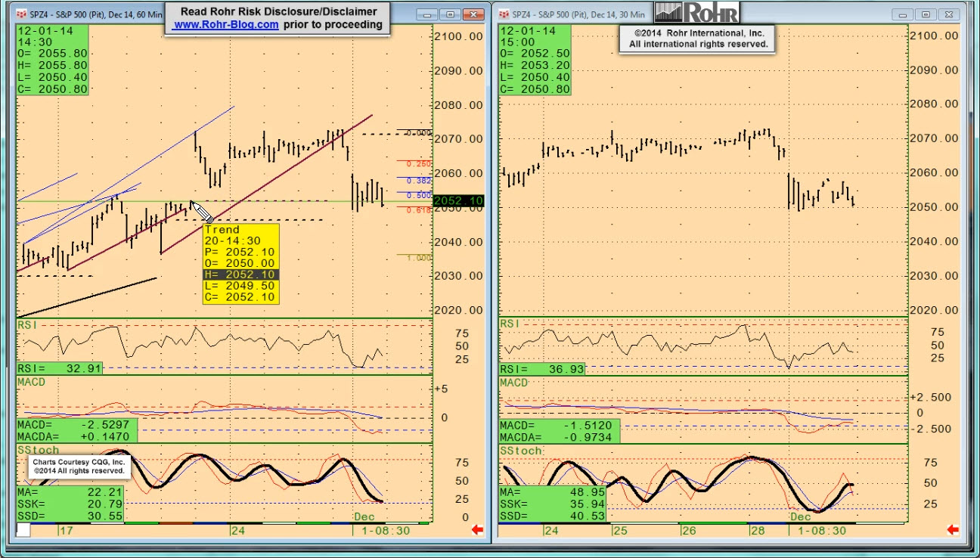Click RSI= 32.91 value box in 60 Min chart
980x558 pixels.
pyautogui.click(x=60, y=368)
